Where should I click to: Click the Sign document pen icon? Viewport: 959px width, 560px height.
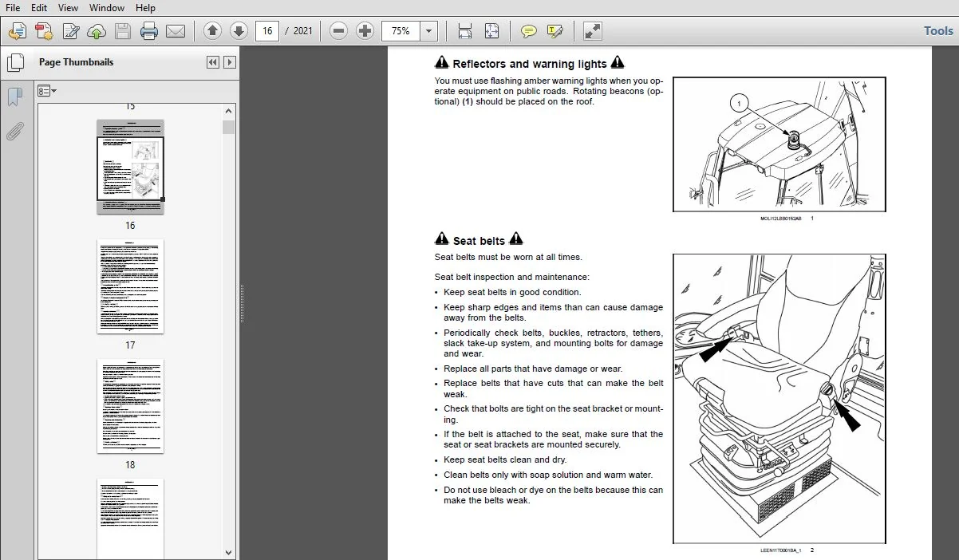(70, 31)
